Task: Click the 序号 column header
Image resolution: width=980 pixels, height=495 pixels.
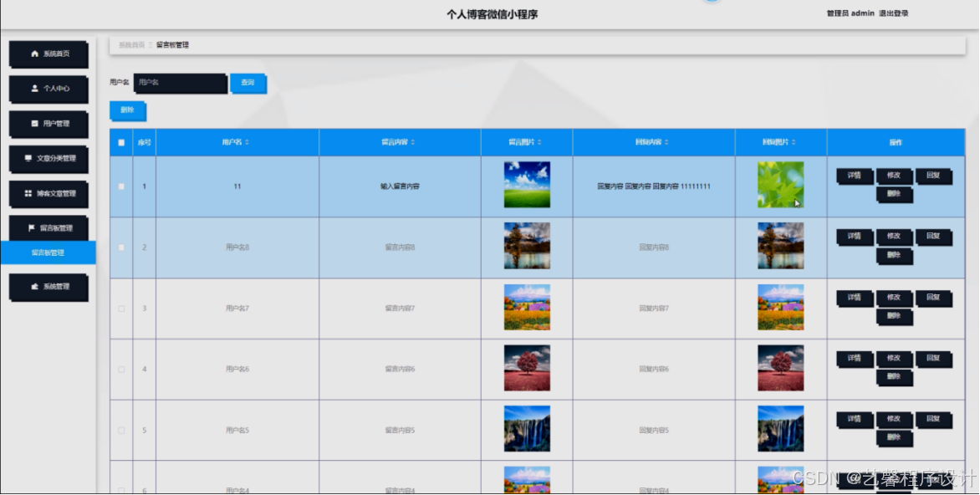Action: tap(145, 142)
